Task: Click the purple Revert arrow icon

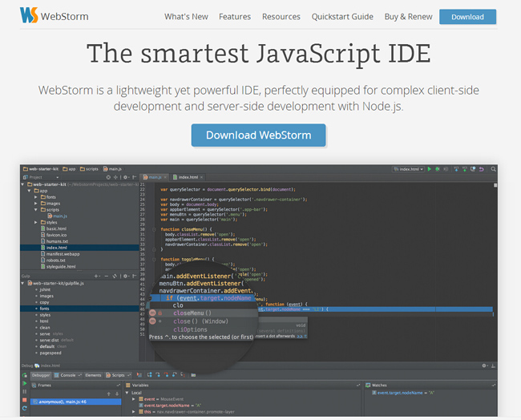Action: [481, 169]
